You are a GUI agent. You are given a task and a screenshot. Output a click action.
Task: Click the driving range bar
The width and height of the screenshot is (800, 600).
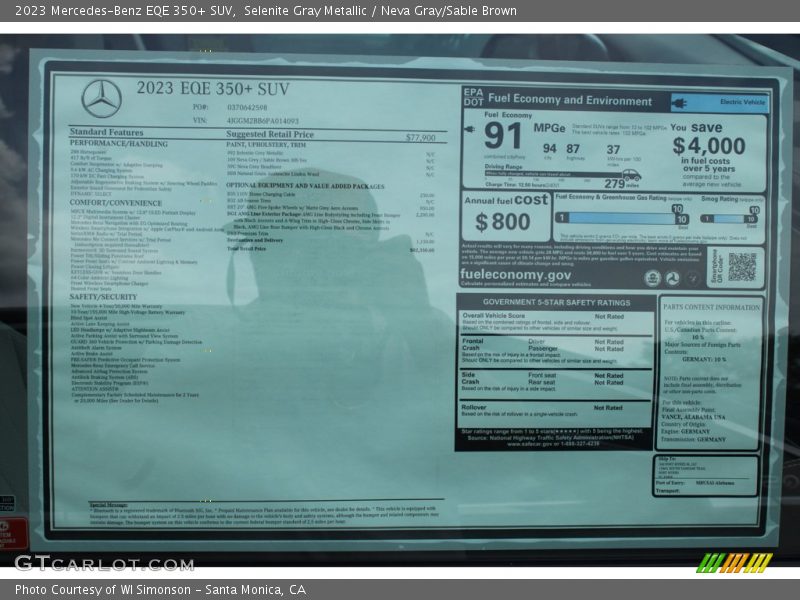555,173
